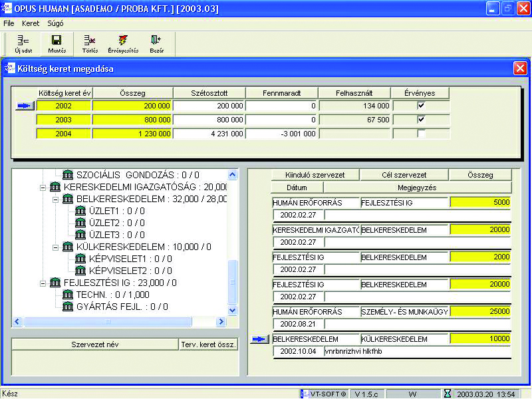
Task: Click tree scrollbar up arrow
Action: point(232,175)
